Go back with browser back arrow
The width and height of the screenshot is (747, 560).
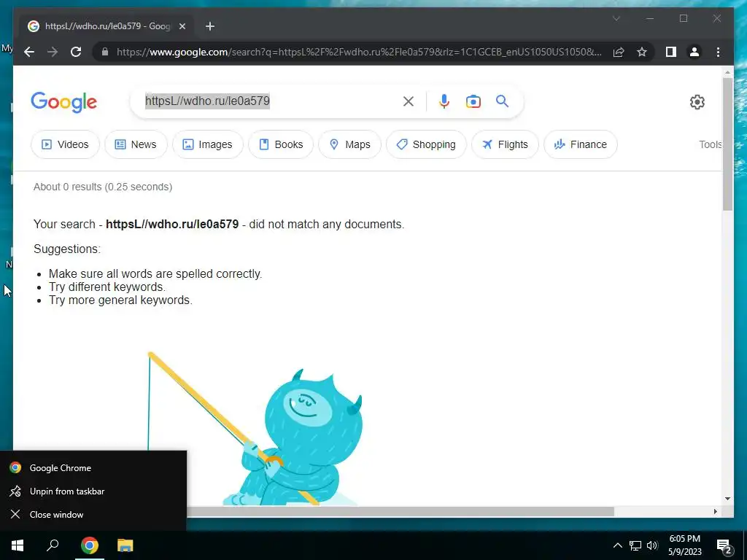click(29, 52)
